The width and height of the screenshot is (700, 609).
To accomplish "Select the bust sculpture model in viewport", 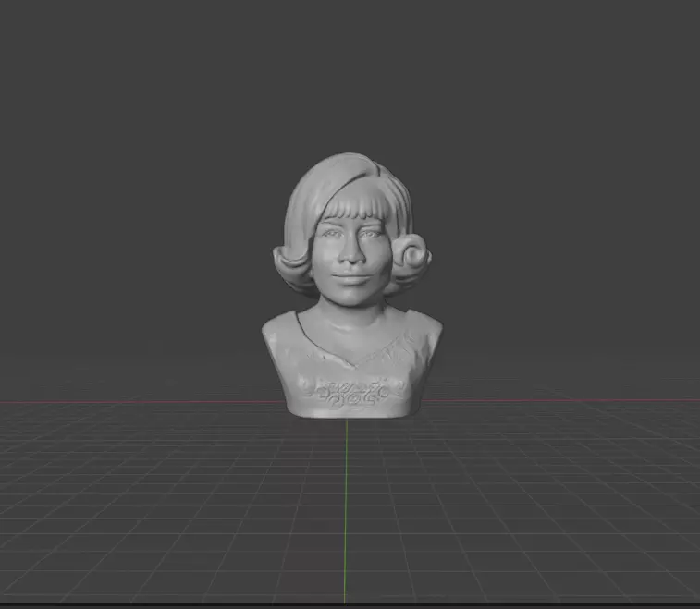I will pos(351,286).
